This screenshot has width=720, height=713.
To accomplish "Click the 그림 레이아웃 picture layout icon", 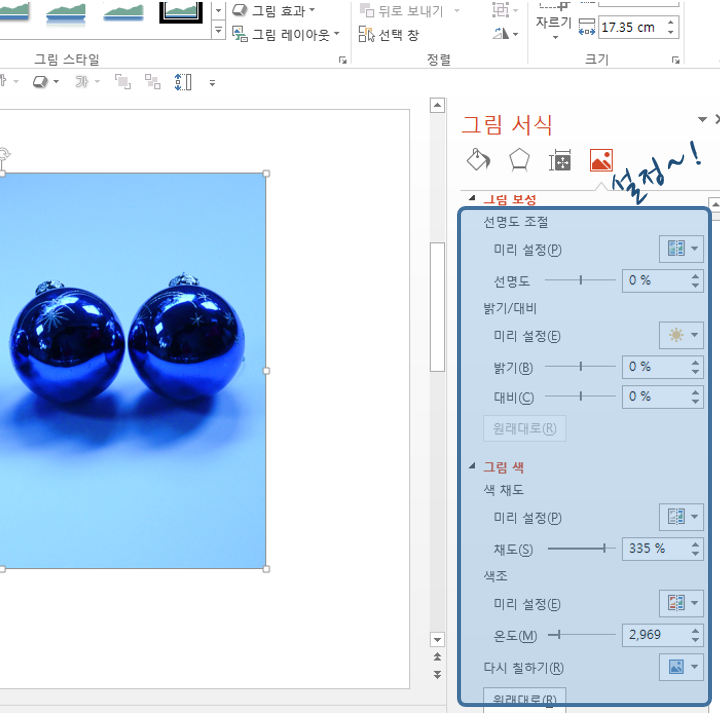I will point(240,34).
